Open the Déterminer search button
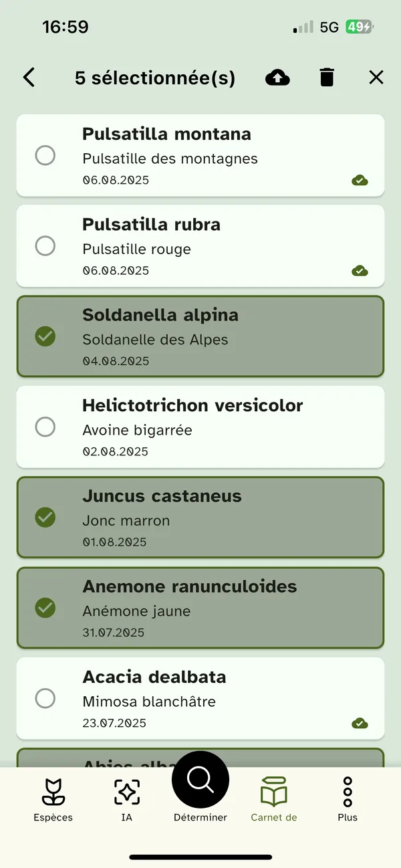This screenshot has width=401, height=868. tap(200, 780)
